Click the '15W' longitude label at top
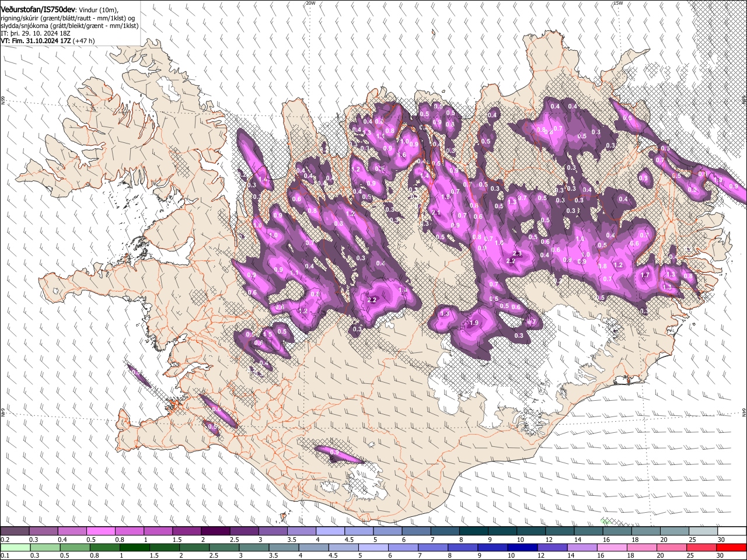The width and height of the screenshot is (747, 560). (618, 2)
